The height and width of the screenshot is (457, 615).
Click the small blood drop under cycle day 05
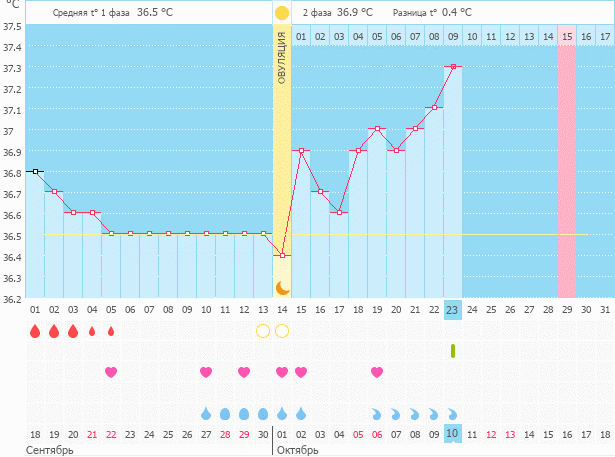(111, 331)
